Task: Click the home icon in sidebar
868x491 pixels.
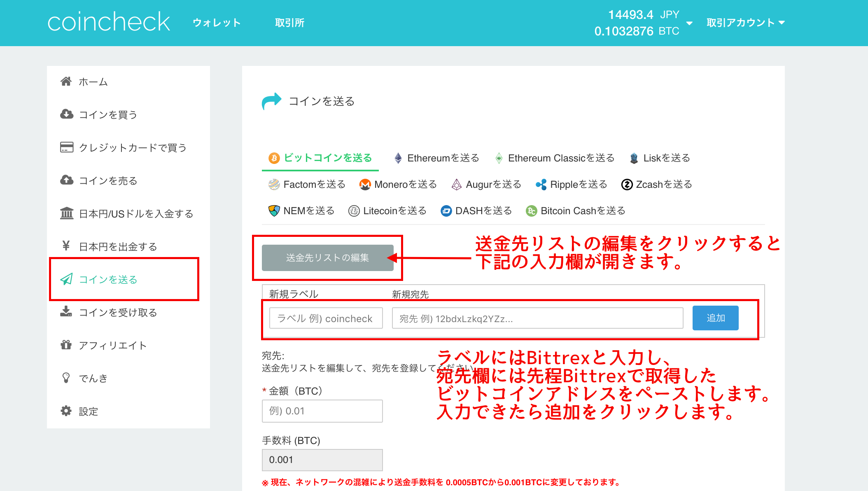Action: [x=66, y=82]
